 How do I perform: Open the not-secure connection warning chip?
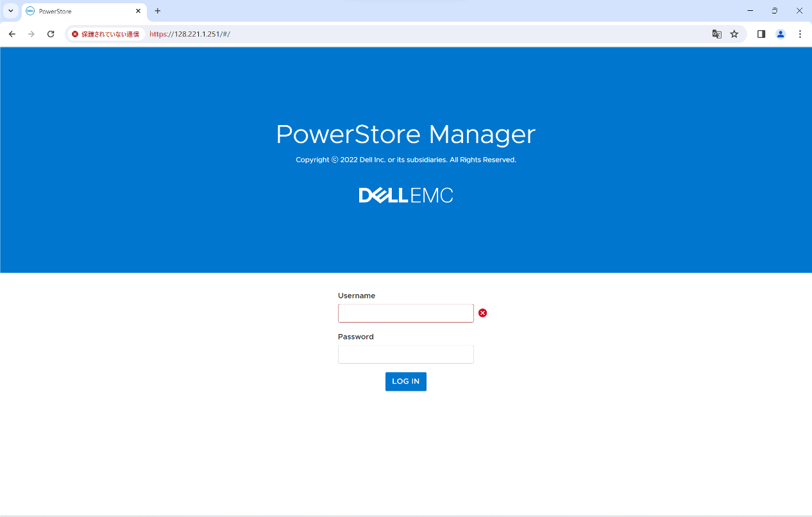point(106,34)
